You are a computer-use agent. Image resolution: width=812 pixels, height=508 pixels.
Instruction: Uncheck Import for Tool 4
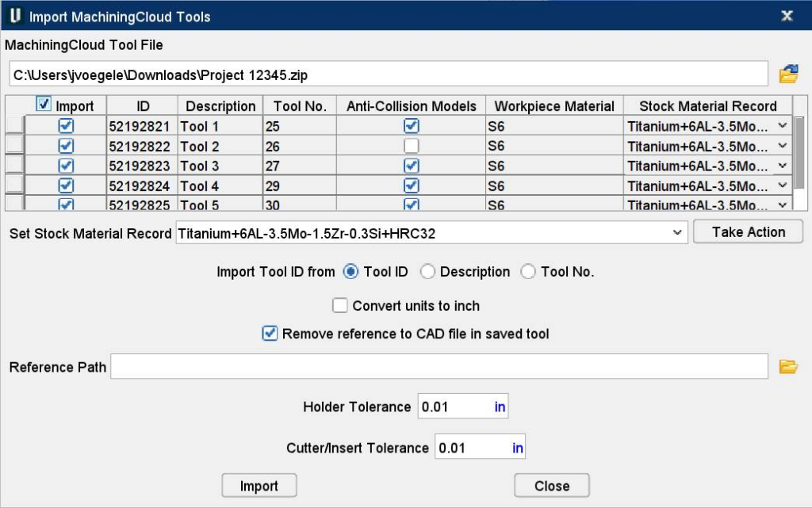(x=66, y=185)
